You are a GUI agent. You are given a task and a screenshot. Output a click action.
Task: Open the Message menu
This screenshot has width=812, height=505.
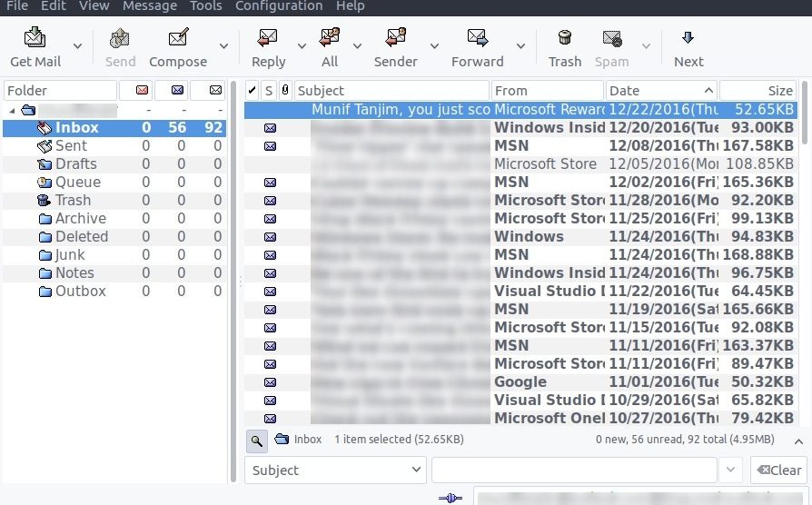click(150, 5)
